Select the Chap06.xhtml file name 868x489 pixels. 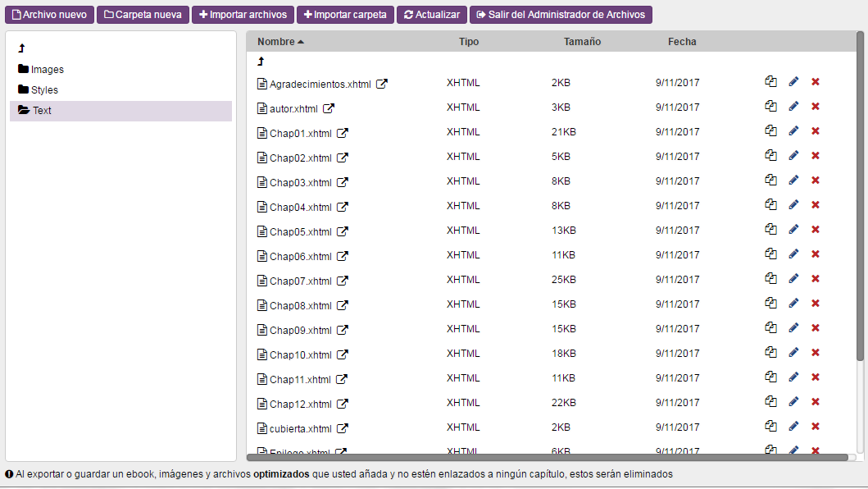(x=301, y=256)
